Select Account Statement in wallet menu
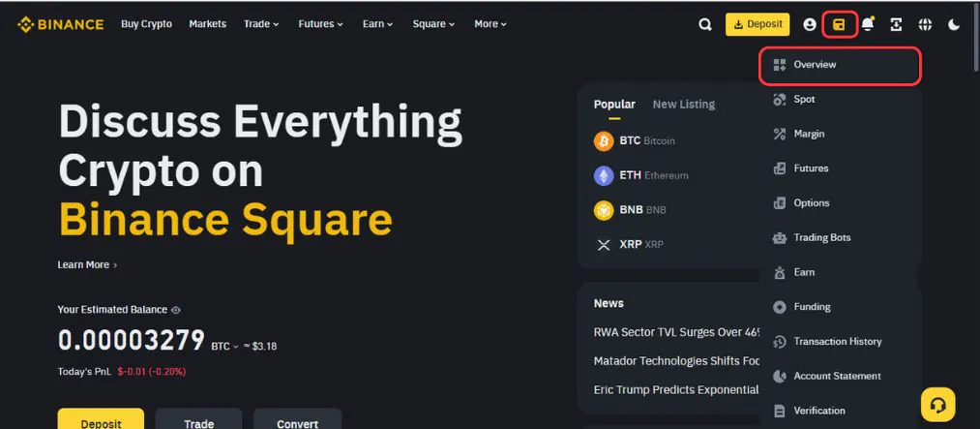 [x=840, y=376]
